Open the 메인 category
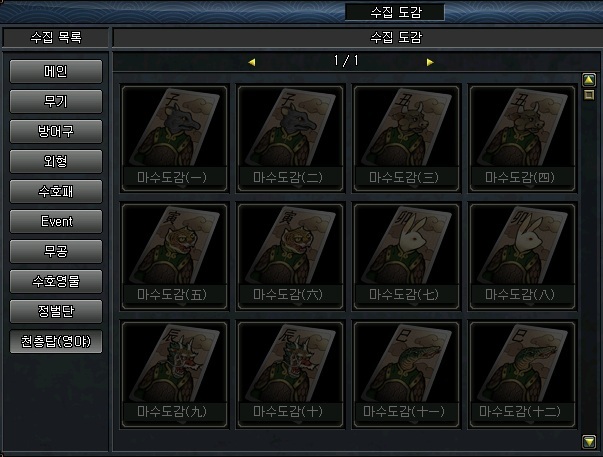The width and height of the screenshot is (603, 457). click(x=56, y=71)
